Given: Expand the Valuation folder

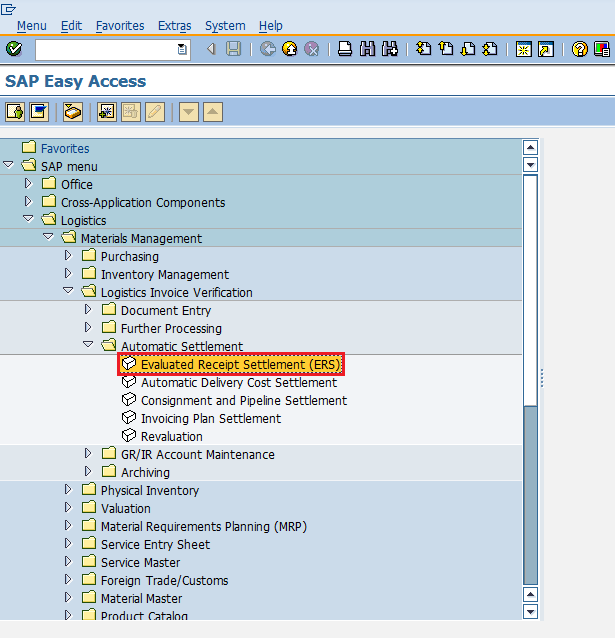Looking at the screenshot, I should pyautogui.click(x=68, y=507).
